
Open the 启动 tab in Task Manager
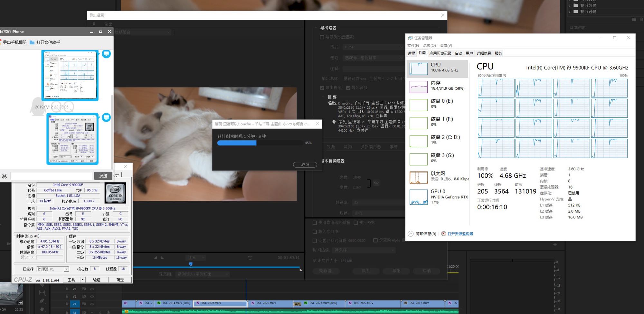point(459,53)
